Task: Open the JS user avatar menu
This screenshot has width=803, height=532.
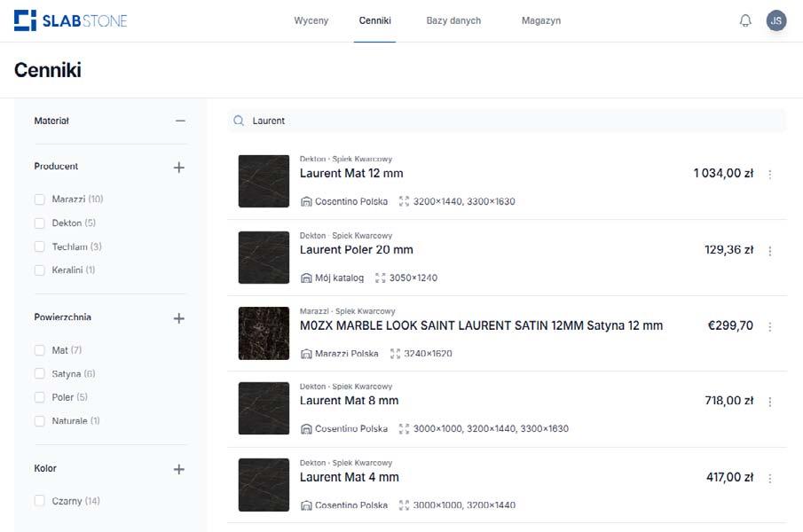Action: click(x=776, y=20)
